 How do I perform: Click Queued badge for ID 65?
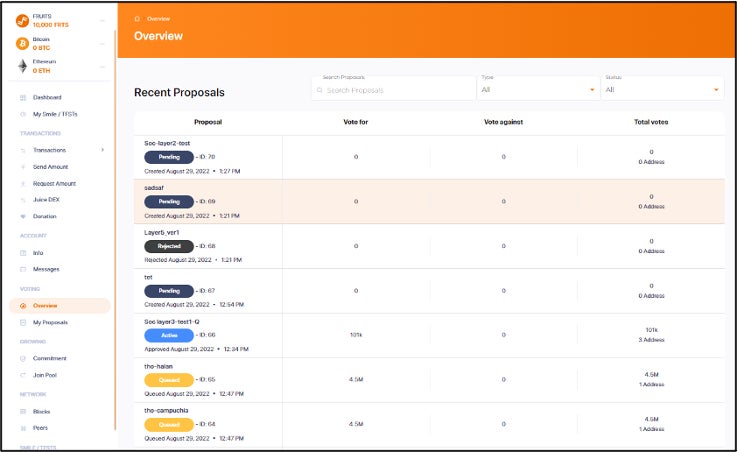coord(169,380)
